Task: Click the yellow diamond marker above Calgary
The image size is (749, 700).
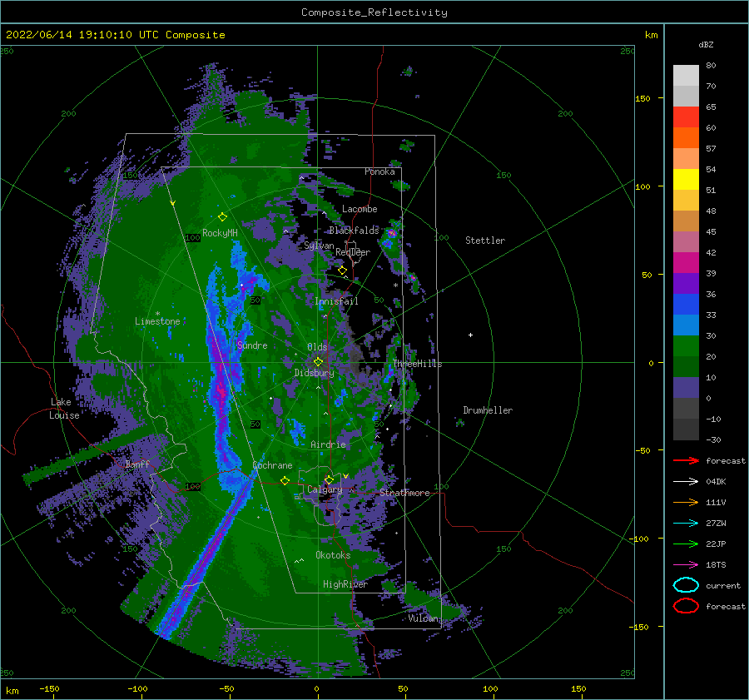Action: tap(329, 479)
